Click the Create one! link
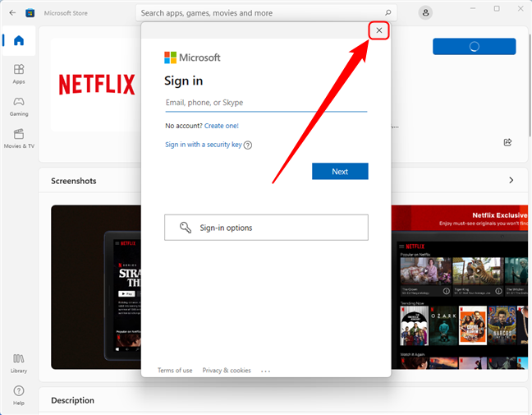The height and width of the screenshot is (415, 532). point(222,126)
